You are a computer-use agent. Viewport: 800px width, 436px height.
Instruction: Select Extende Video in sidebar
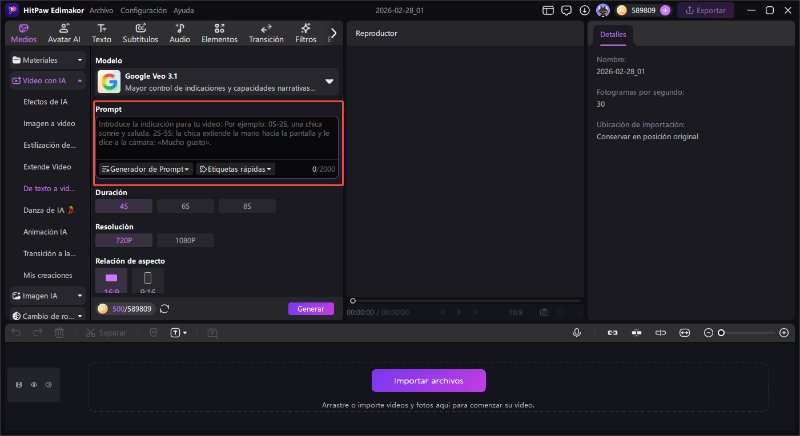tap(47, 167)
